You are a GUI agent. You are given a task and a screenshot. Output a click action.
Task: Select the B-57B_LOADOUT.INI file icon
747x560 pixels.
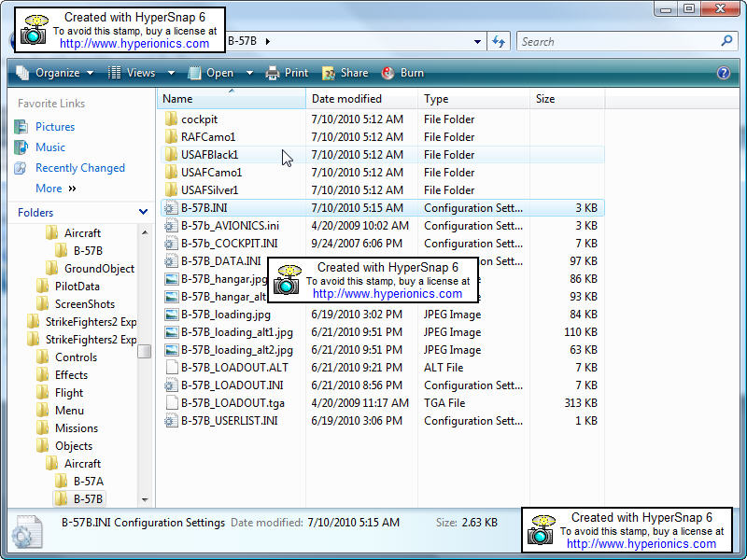click(171, 385)
